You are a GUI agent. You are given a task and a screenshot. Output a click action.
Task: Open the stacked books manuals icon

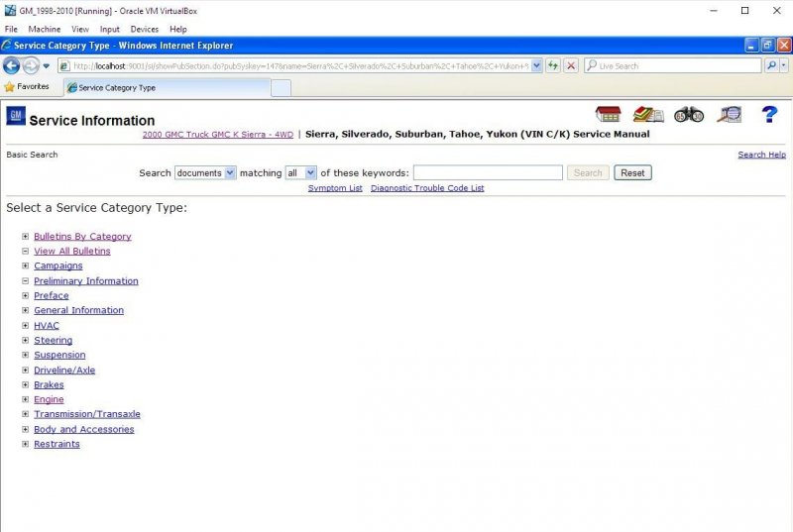(x=648, y=115)
